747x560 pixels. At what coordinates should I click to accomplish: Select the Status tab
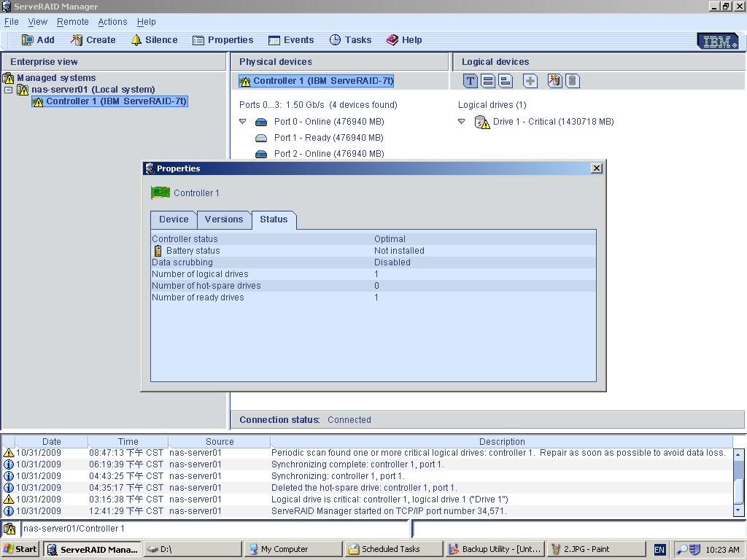(274, 219)
